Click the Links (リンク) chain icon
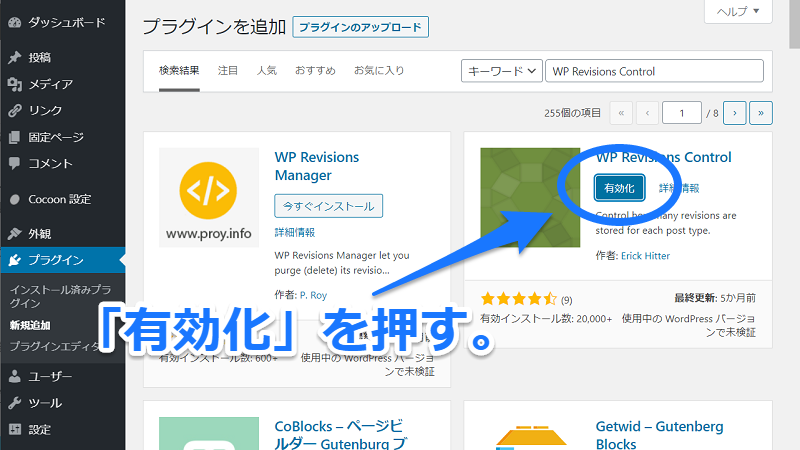 point(14,111)
